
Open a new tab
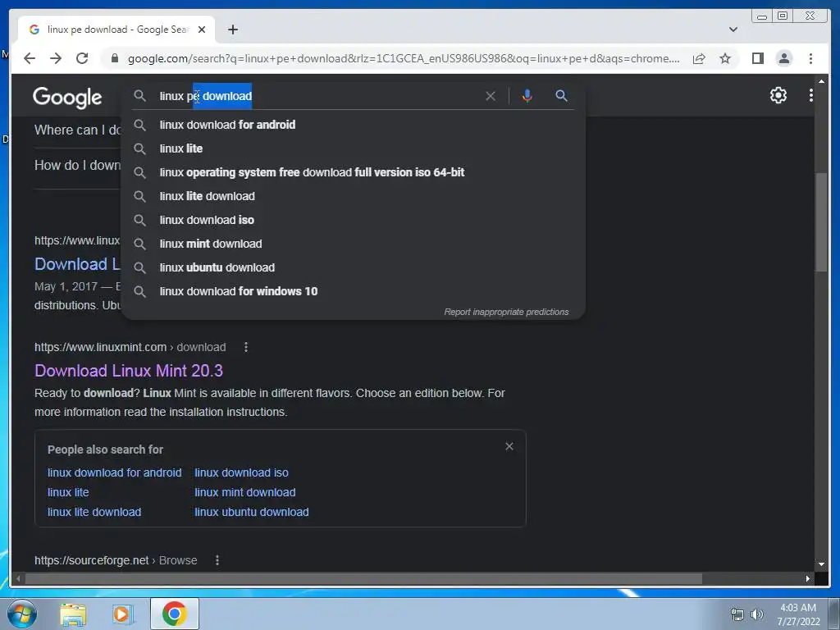pos(232,30)
